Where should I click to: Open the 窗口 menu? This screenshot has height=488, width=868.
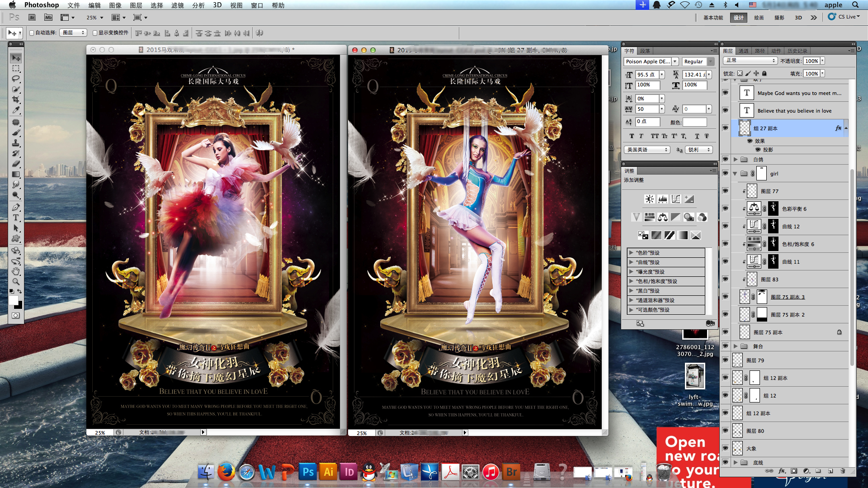[x=257, y=5]
